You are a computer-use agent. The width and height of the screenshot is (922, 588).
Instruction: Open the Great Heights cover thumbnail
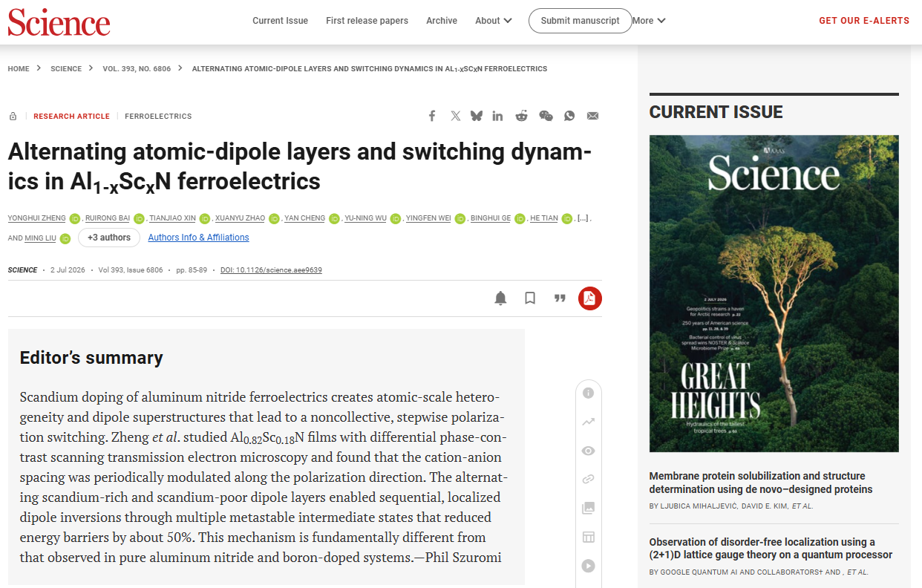(x=774, y=293)
